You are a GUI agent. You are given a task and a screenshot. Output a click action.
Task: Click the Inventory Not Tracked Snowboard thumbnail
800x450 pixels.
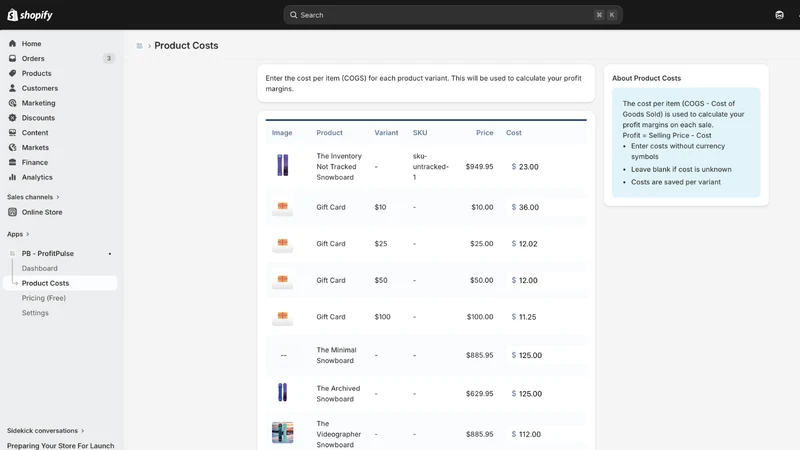point(283,165)
